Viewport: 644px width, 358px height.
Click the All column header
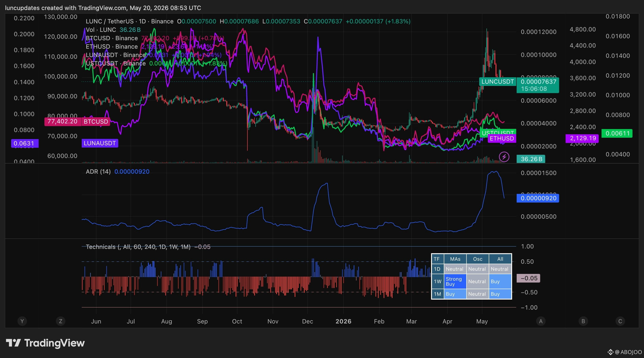tap(500, 259)
